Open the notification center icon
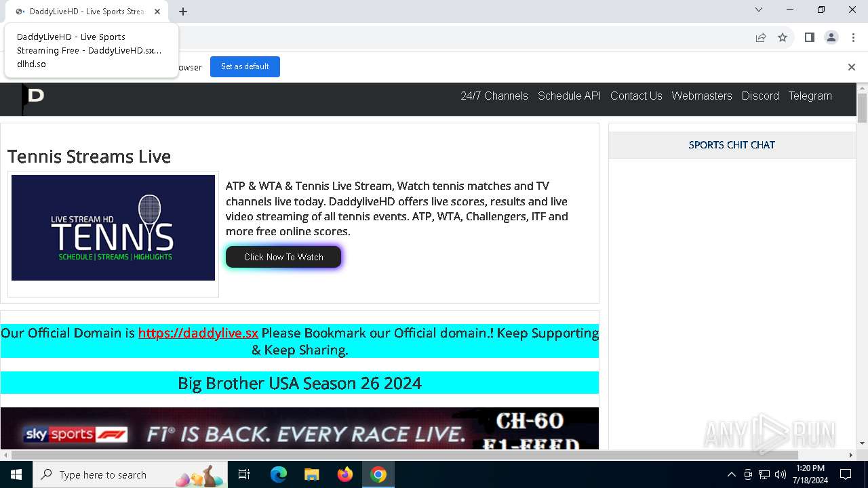868x488 pixels. [x=846, y=474]
